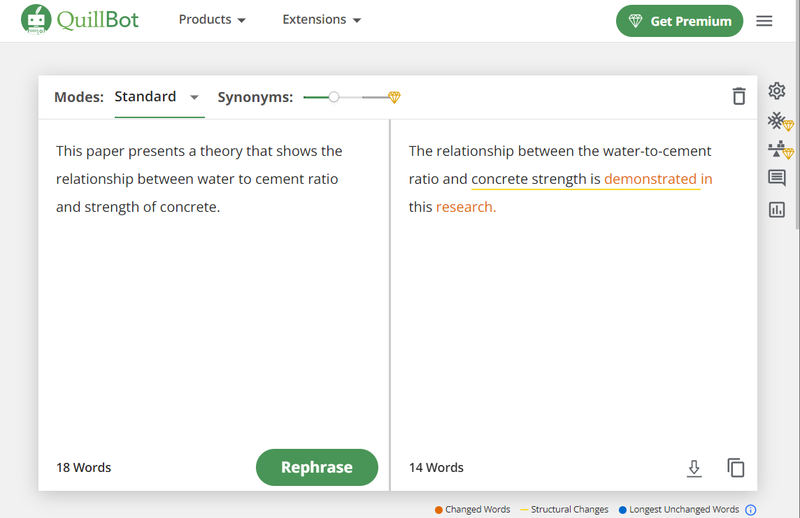Open the compare modes premium icon

click(x=780, y=150)
